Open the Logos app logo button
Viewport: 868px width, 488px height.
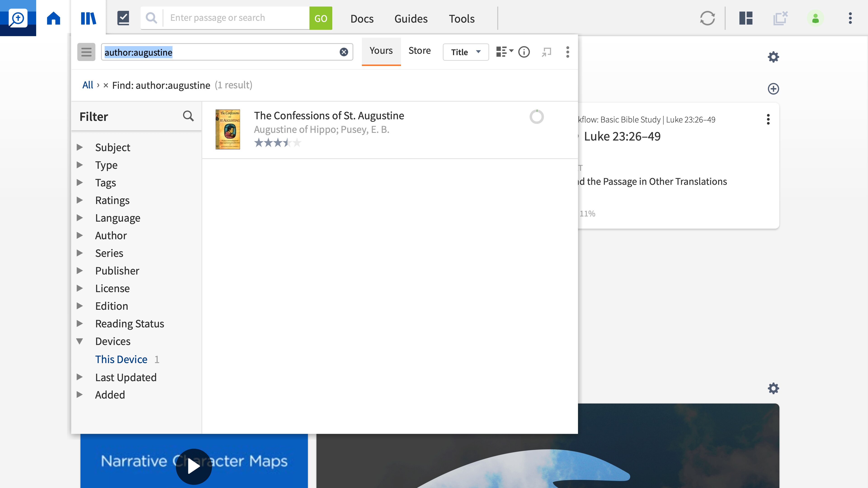(18, 18)
